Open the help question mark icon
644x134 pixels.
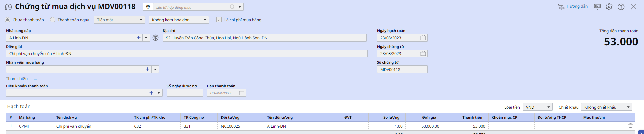click(621, 7)
